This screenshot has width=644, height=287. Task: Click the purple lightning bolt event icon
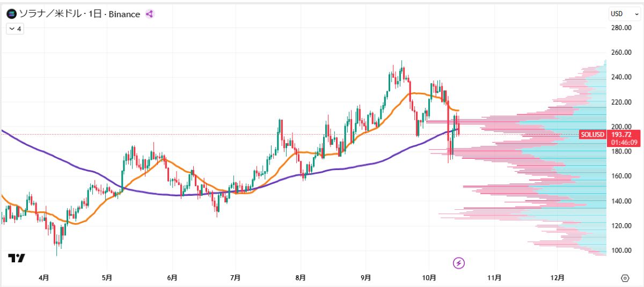(459, 263)
